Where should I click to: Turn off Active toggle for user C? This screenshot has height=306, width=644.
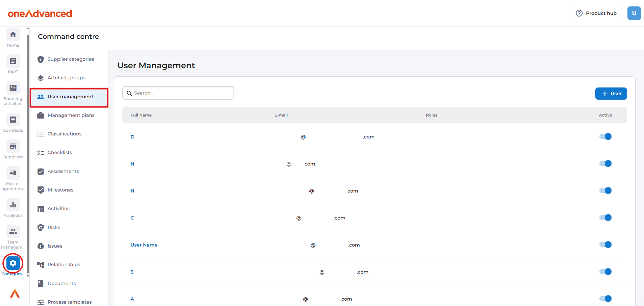pyautogui.click(x=605, y=218)
